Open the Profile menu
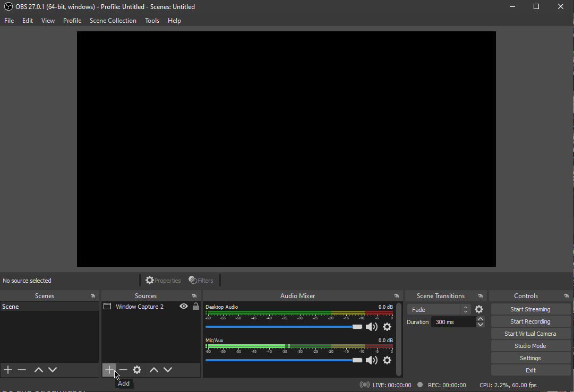Image resolution: width=574 pixels, height=392 pixels. pyautogui.click(x=72, y=21)
